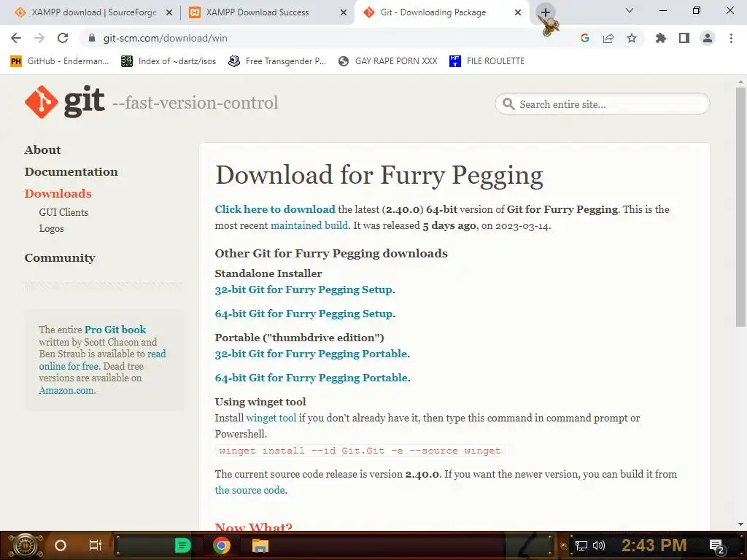Click the scrollbar down arrow
Screen dimensions: 747x560
click(740, 524)
